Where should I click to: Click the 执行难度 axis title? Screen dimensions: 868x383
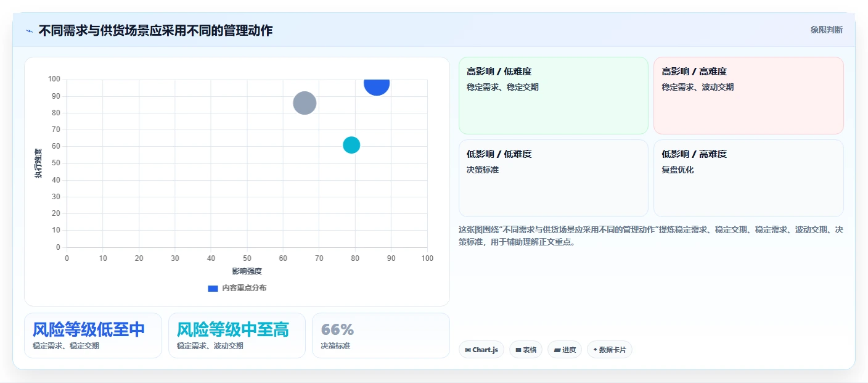(38, 163)
